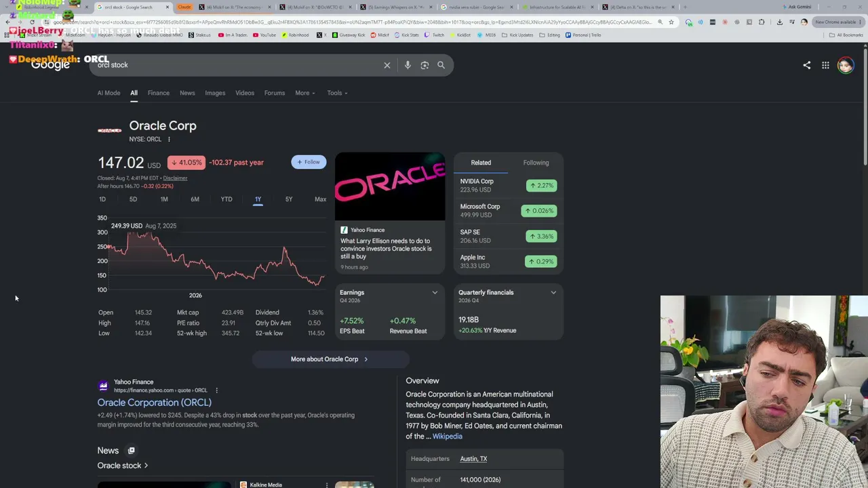
Task: Click inside the Google search input field
Action: pos(237,65)
